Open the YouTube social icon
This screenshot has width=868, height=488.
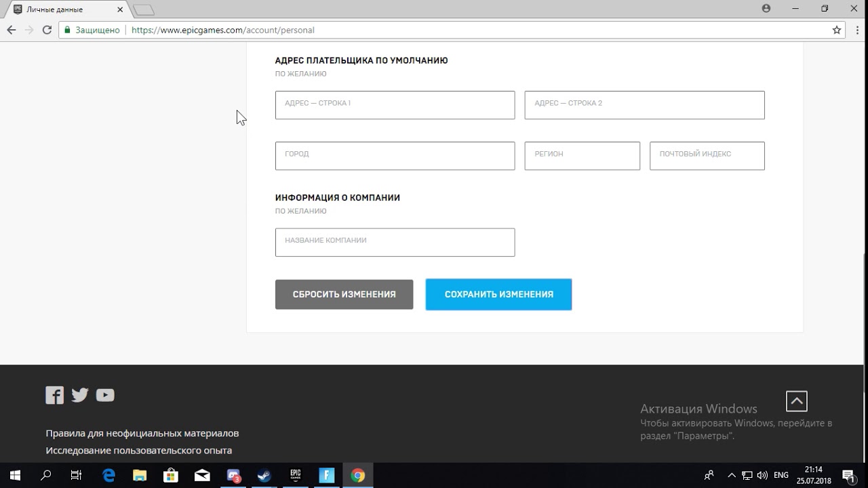point(105,395)
